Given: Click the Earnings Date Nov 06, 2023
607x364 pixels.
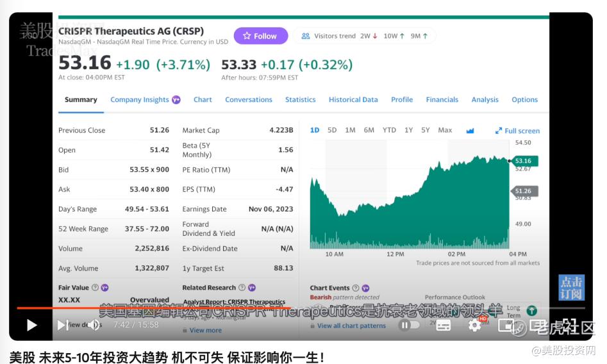Looking at the screenshot, I should point(270,209).
